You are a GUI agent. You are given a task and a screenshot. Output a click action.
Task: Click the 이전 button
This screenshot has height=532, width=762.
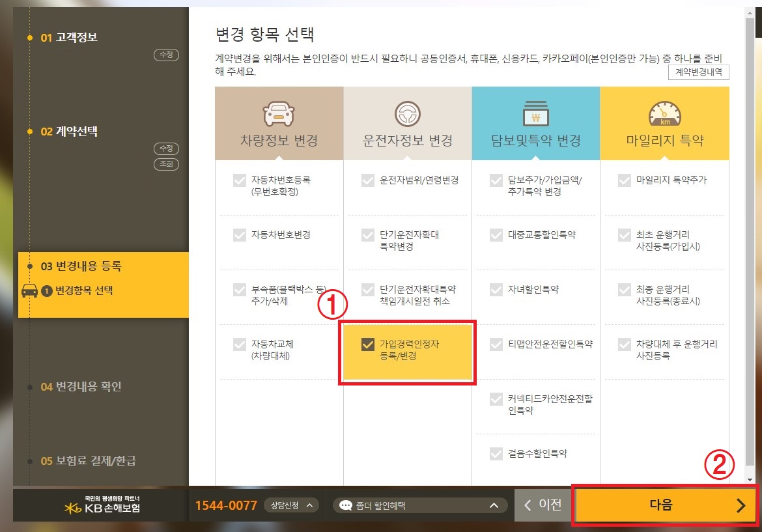click(543, 505)
